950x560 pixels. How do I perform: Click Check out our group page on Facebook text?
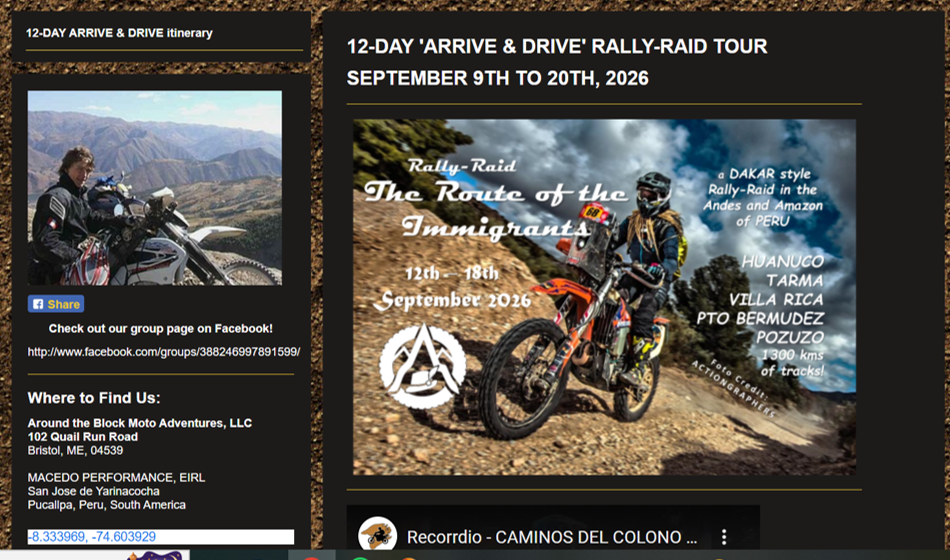[x=161, y=328]
